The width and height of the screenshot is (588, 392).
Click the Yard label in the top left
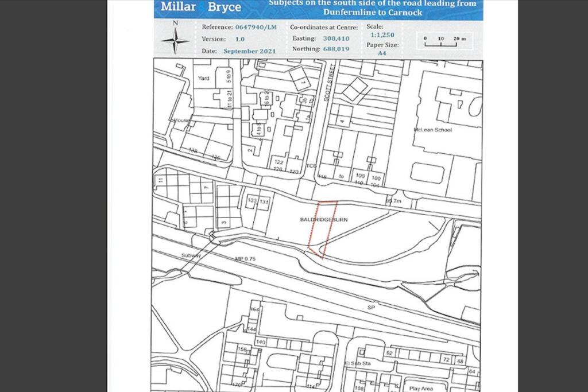[203, 78]
